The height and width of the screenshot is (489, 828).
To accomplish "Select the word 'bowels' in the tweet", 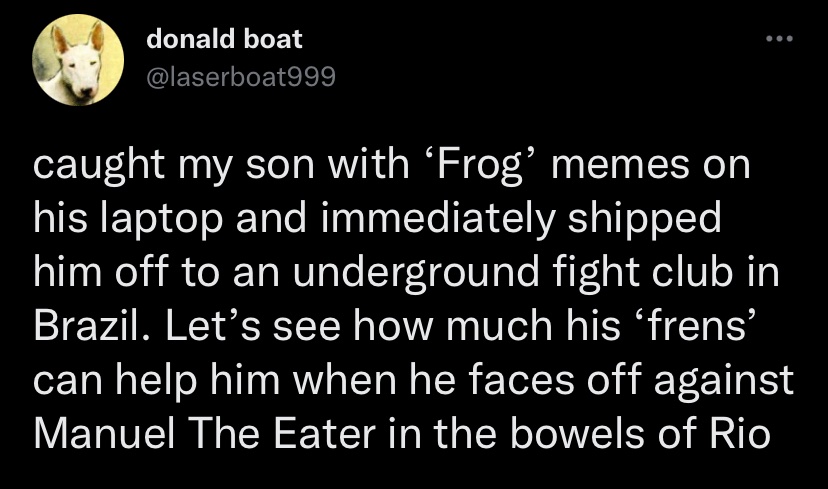I will [x=577, y=434].
